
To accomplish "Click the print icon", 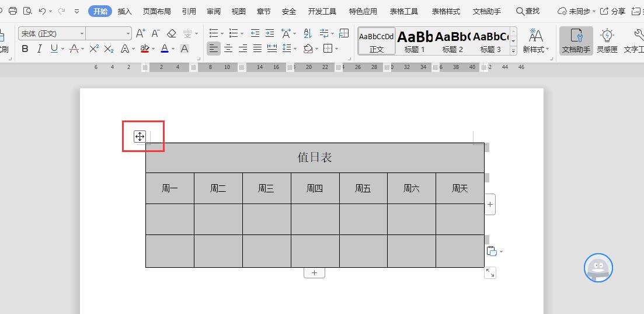I will click(13, 11).
